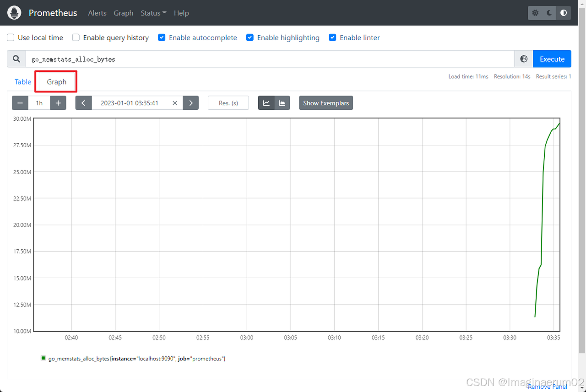Go forward in time with right chevron

pos(190,103)
